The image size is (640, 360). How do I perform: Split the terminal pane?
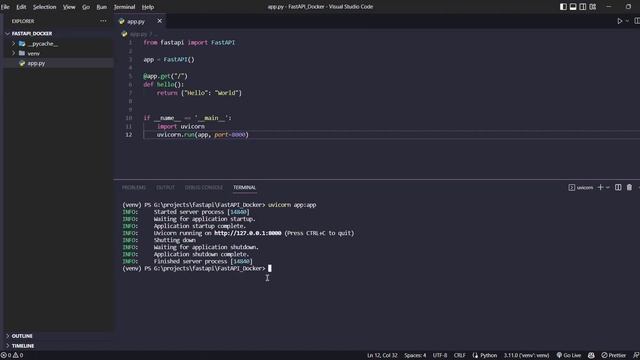[618, 187]
